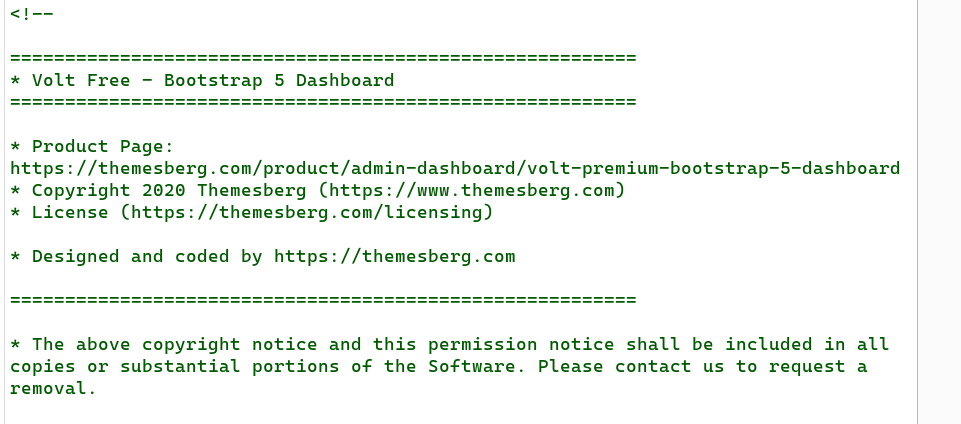This screenshot has width=961, height=424.
Task: Click the "<!--" comment opening marker
Action: pos(32,14)
